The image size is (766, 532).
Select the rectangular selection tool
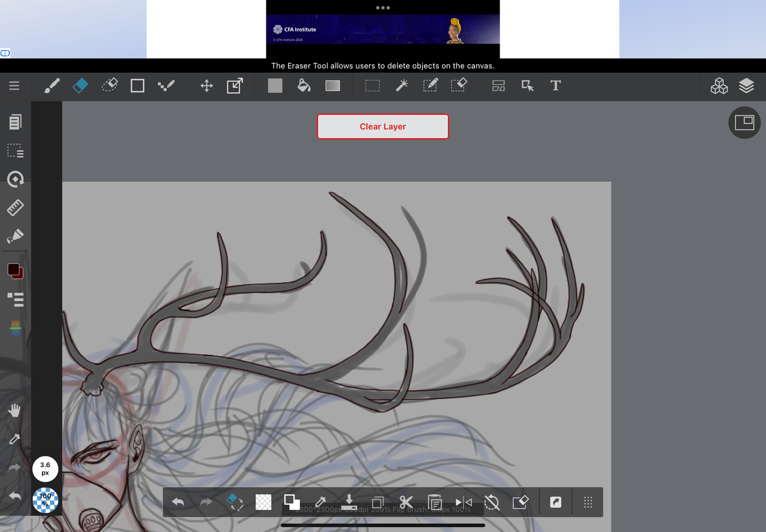pos(373,86)
